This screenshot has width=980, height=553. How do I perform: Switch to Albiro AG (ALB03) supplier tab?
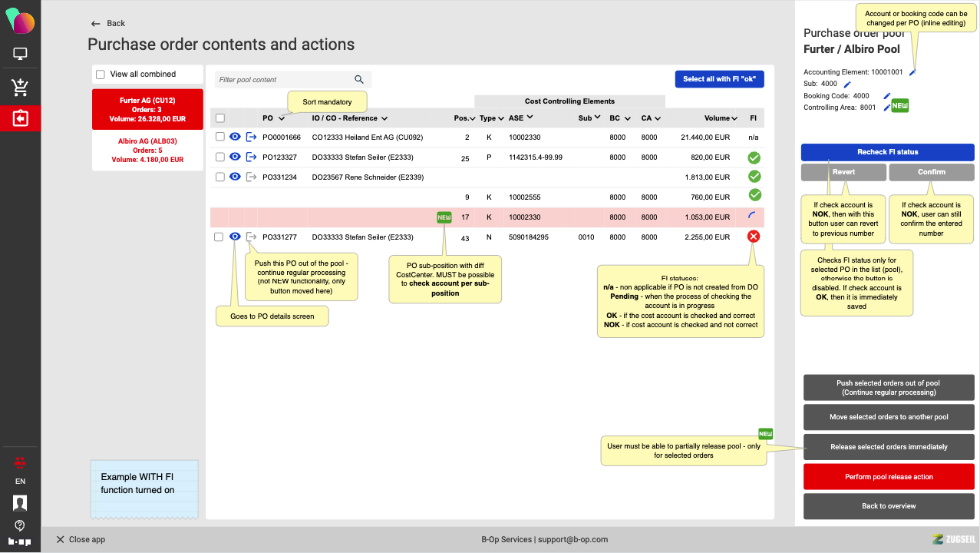pyautogui.click(x=147, y=151)
